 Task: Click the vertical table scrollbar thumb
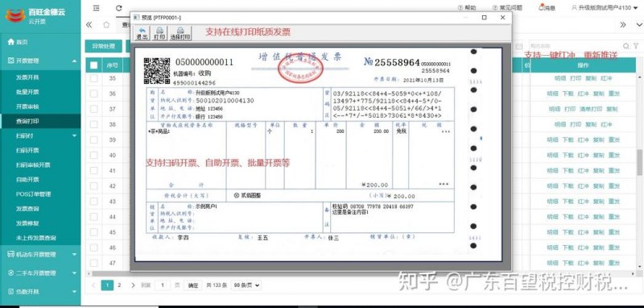click(x=639, y=162)
